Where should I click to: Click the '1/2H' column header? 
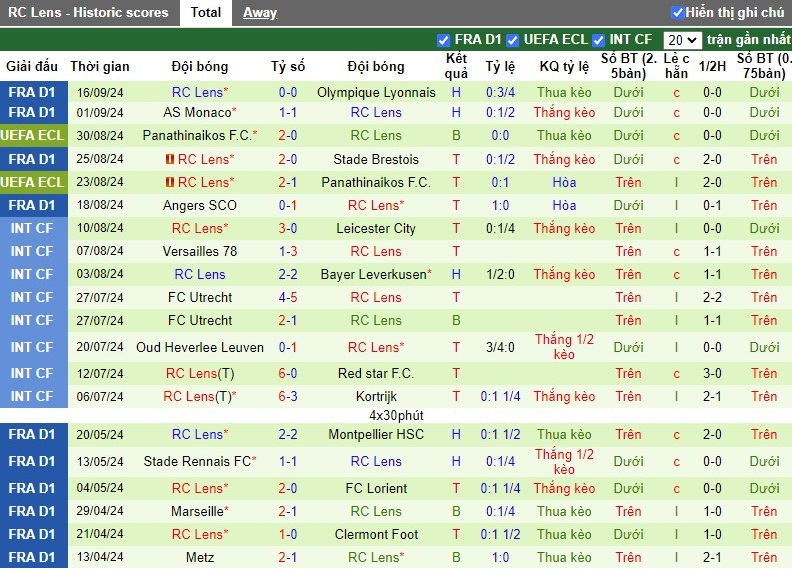click(x=712, y=66)
